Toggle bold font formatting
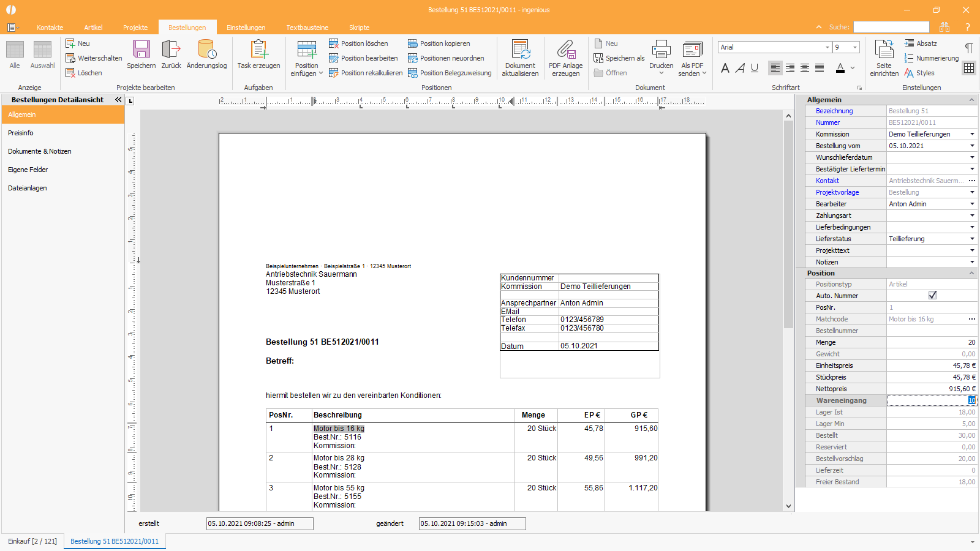Screen dimensions: 980x551 tap(725, 68)
